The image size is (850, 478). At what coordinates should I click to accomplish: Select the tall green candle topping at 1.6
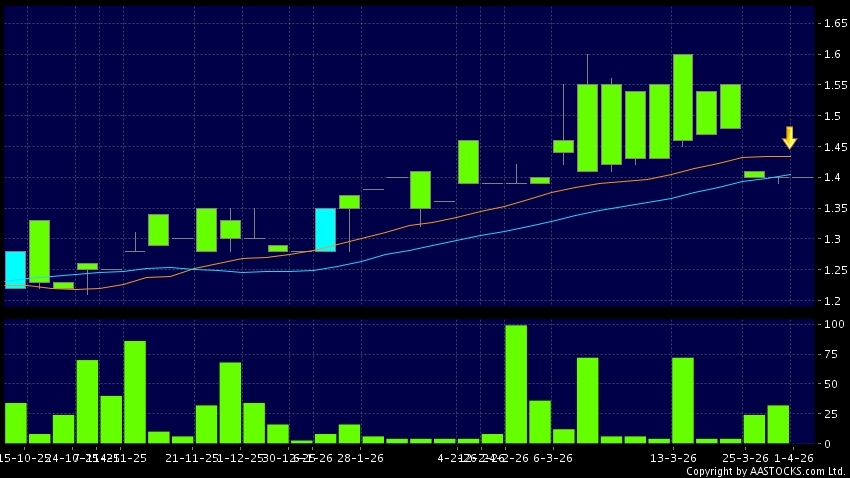(x=683, y=97)
